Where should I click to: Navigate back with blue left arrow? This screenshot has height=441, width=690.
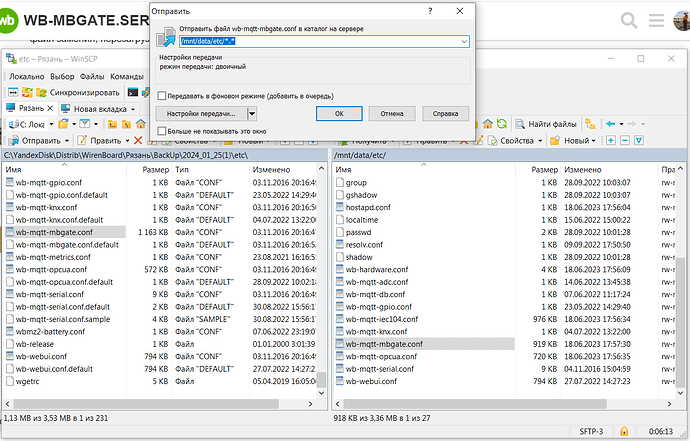[610, 124]
